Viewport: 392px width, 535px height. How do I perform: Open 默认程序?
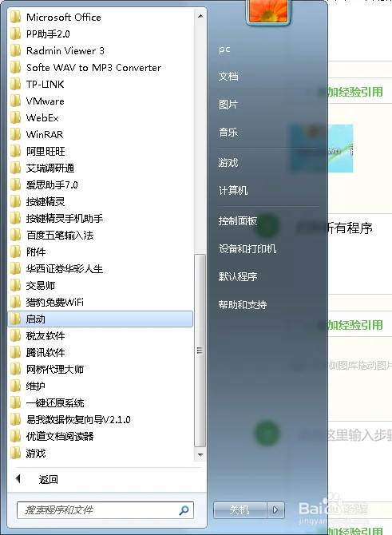pyautogui.click(x=238, y=276)
